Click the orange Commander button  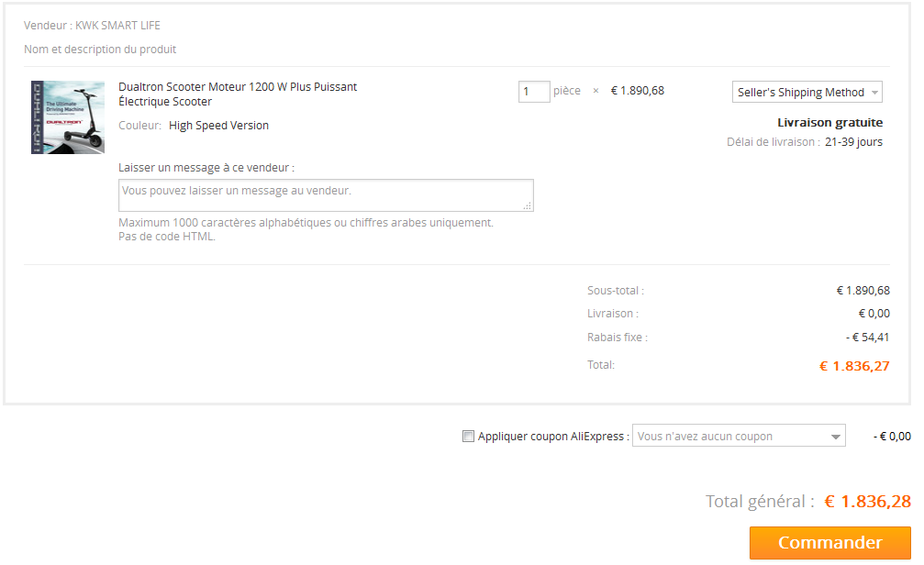click(829, 543)
